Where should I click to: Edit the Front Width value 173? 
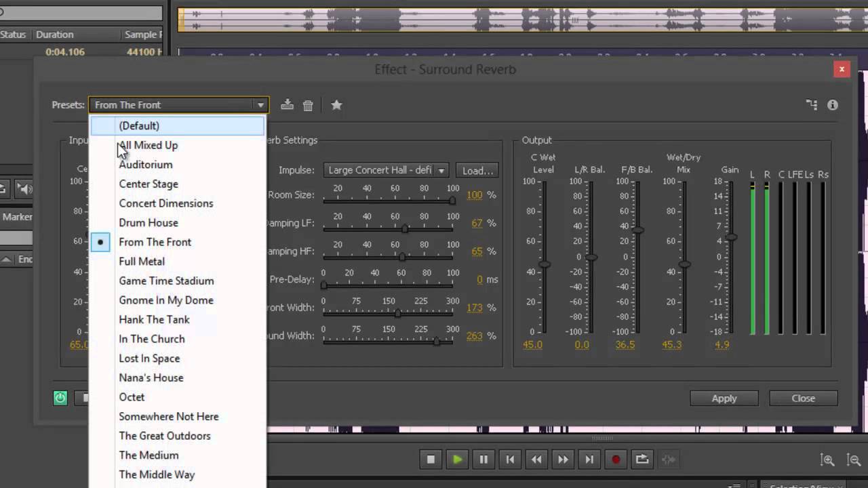click(x=475, y=308)
